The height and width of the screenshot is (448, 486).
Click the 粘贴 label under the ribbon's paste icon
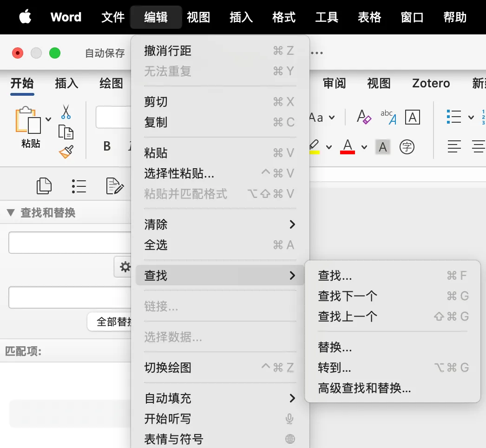pos(31,143)
